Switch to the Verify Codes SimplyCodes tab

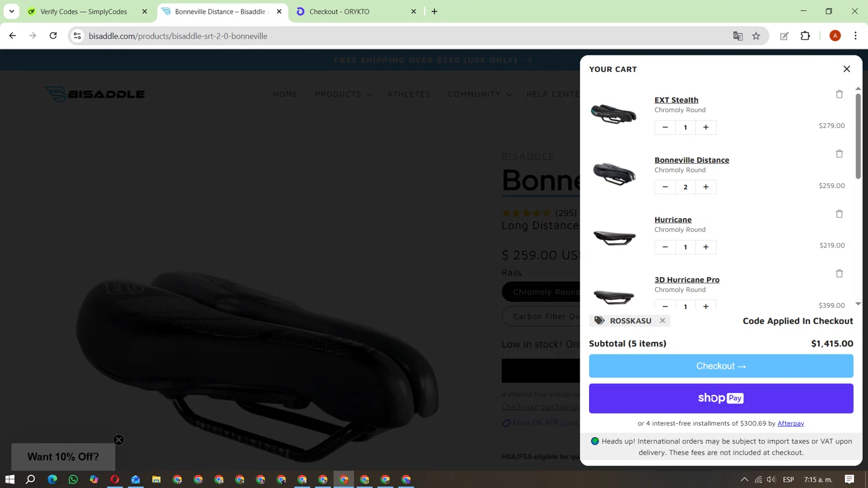coord(83,12)
